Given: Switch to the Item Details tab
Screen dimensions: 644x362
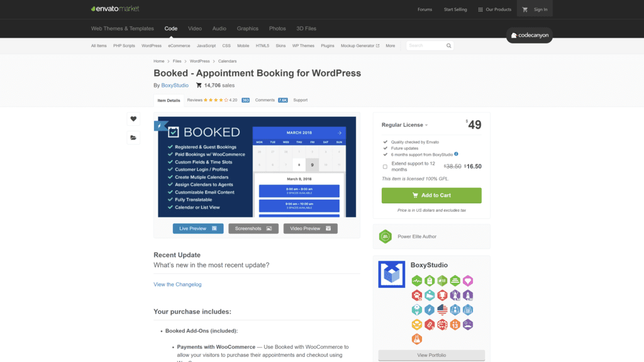Looking at the screenshot, I should (169, 101).
